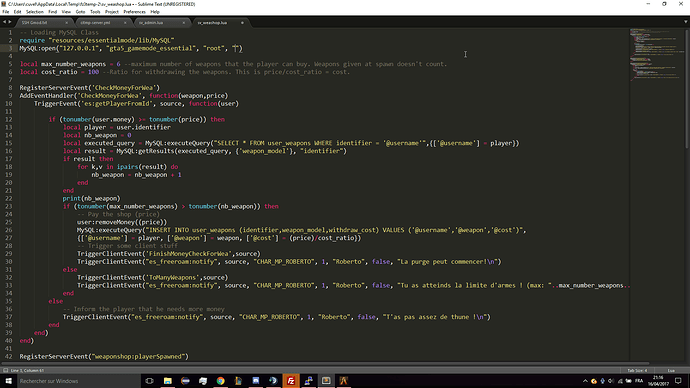690x388 pixels.
Task: Open Tab Size settings in status bar
Action: (x=637, y=370)
